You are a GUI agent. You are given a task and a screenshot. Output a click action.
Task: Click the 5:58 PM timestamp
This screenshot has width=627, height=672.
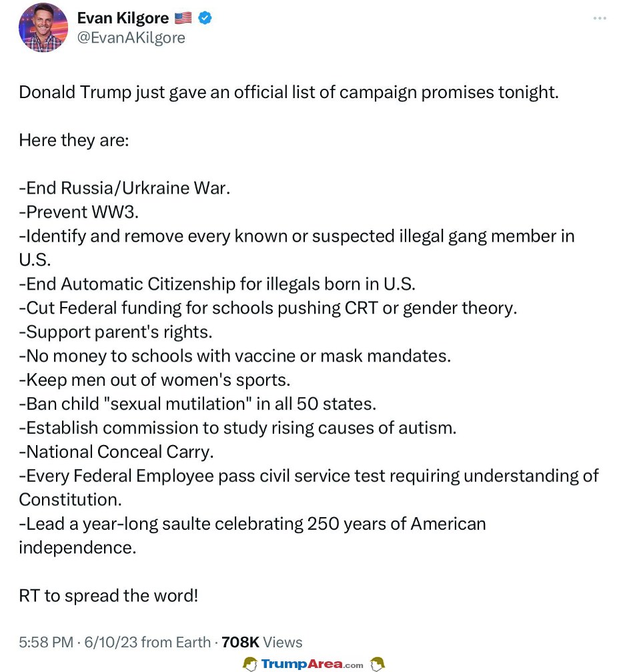pyautogui.click(x=46, y=642)
